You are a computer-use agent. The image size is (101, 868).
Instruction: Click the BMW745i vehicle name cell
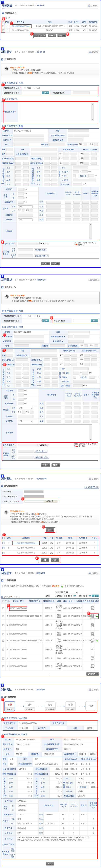[50, 30]
